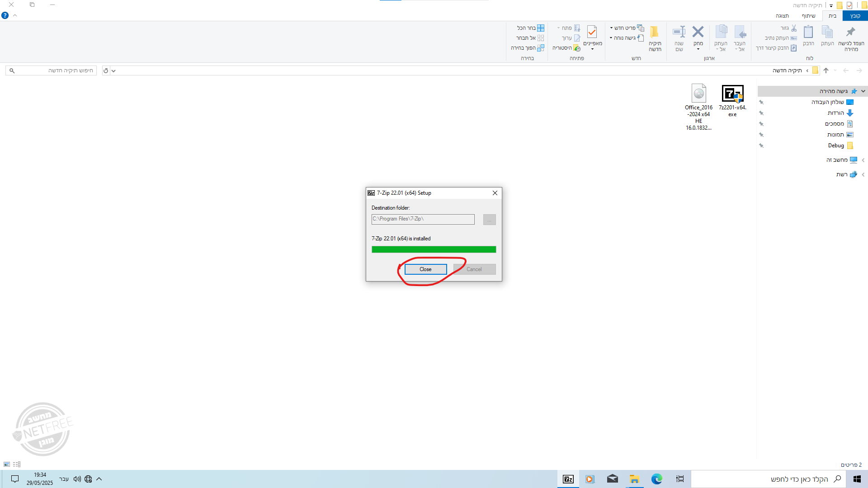Click the Destination folder path field
Viewport: 868px width, 488px height.
tap(423, 219)
